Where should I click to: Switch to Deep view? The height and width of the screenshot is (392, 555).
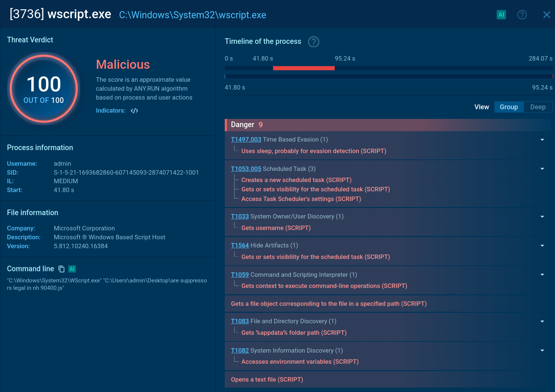(538, 107)
